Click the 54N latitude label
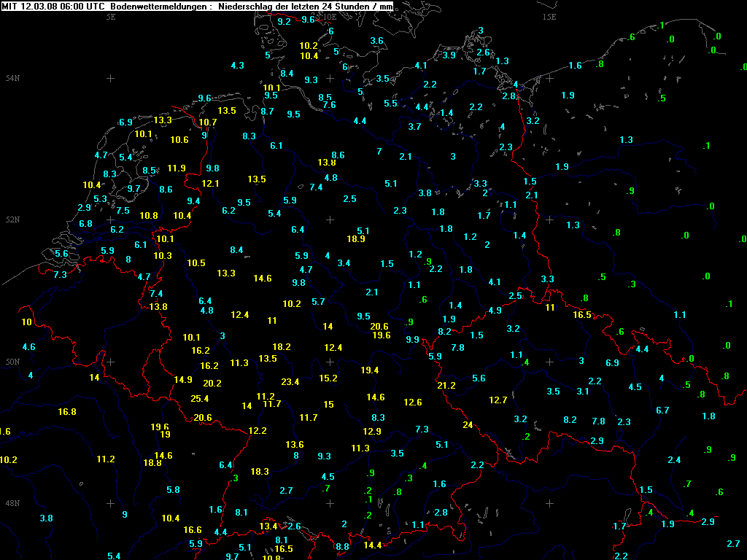Viewport: 747px width, 560px height. [12, 78]
